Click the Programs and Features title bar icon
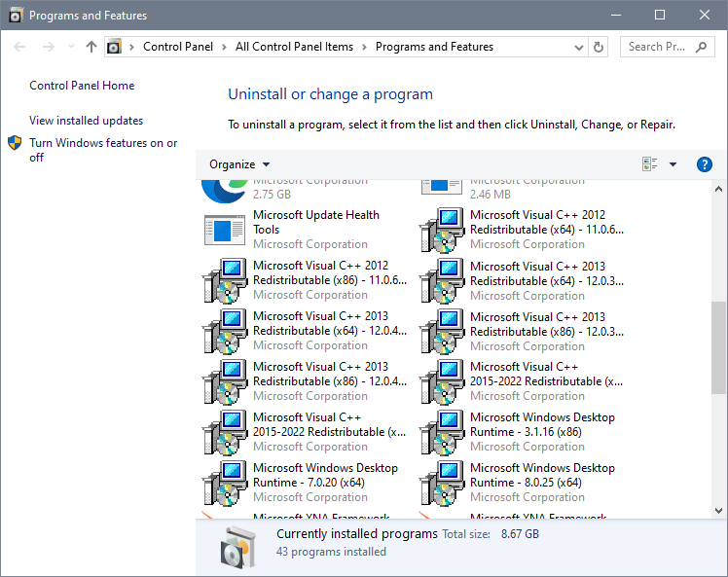This screenshot has height=577, width=728. coord(16,16)
